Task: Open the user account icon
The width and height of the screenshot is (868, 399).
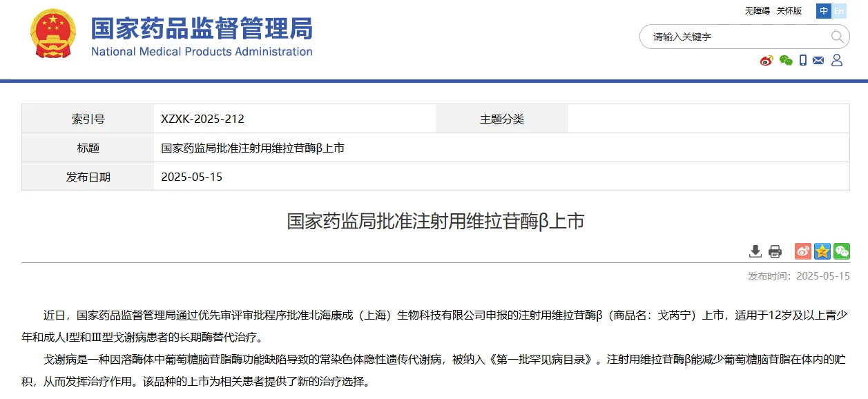Action: [837, 61]
